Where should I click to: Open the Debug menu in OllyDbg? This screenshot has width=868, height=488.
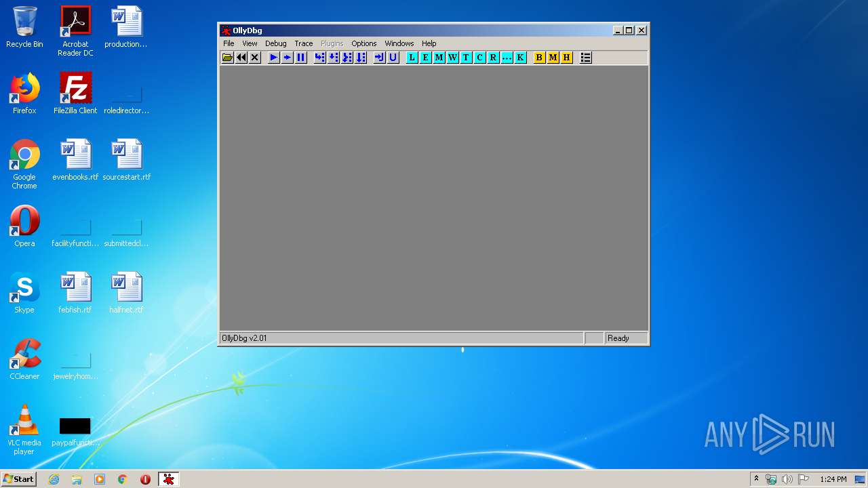point(275,43)
